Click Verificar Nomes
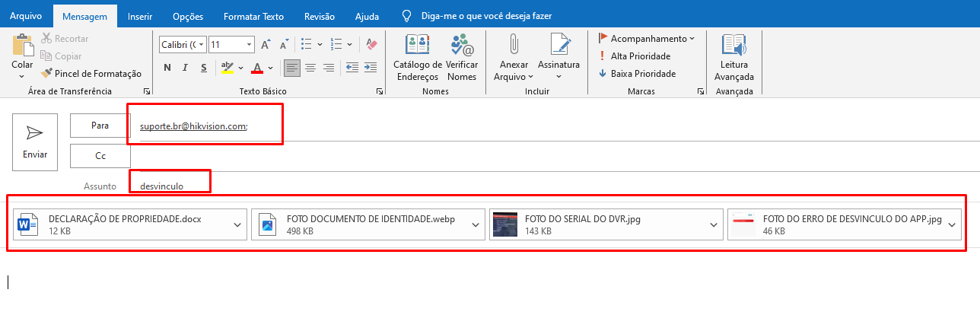 (x=462, y=57)
